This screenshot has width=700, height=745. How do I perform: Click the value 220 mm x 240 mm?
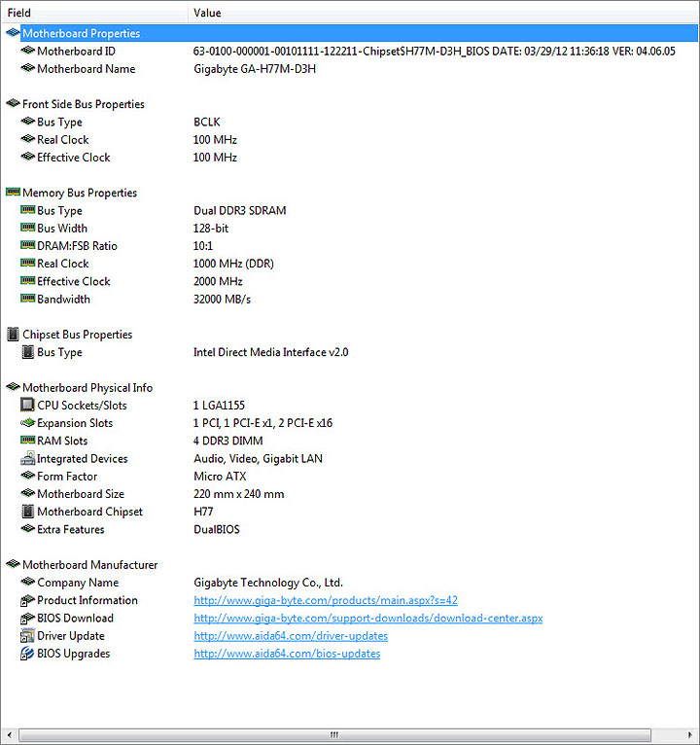tap(238, 494)
